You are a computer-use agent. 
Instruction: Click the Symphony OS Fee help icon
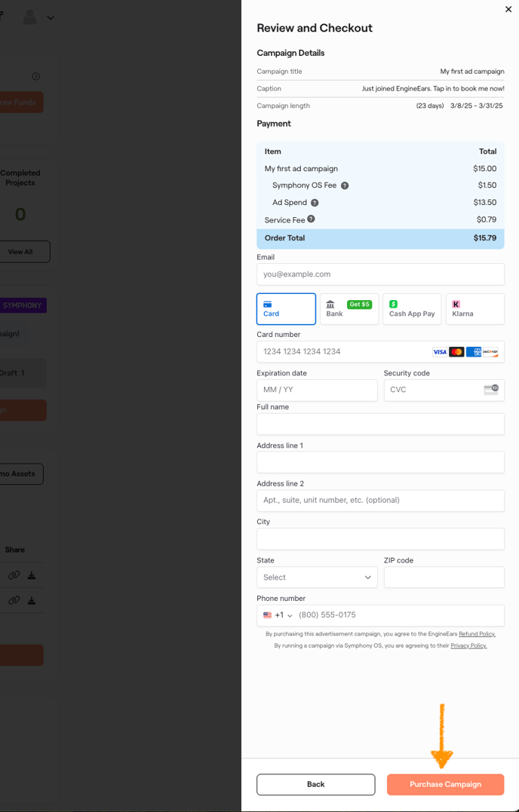[345, 185]
